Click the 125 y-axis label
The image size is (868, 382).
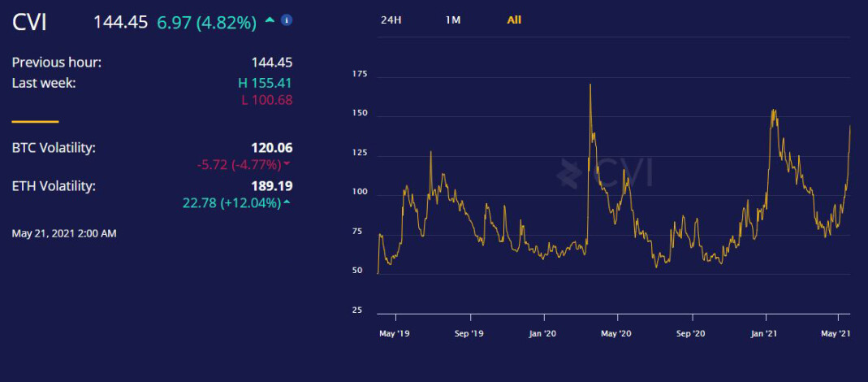pyautogui.click(x=361, y=153)
